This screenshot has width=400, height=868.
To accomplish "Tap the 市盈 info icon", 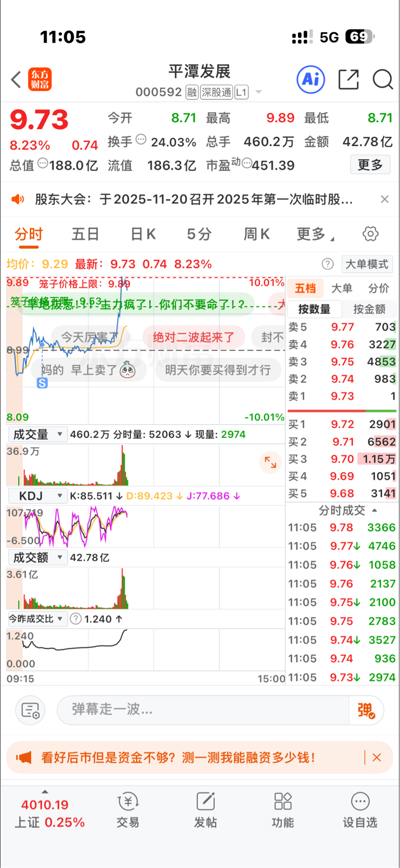I will click(x=247, y=163).
